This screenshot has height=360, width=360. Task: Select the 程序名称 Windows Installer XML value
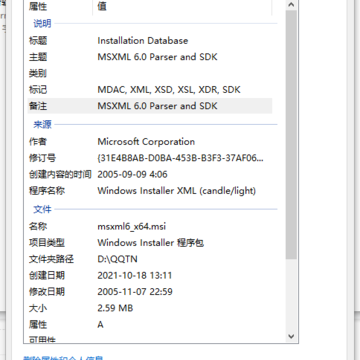coord(177,191)
